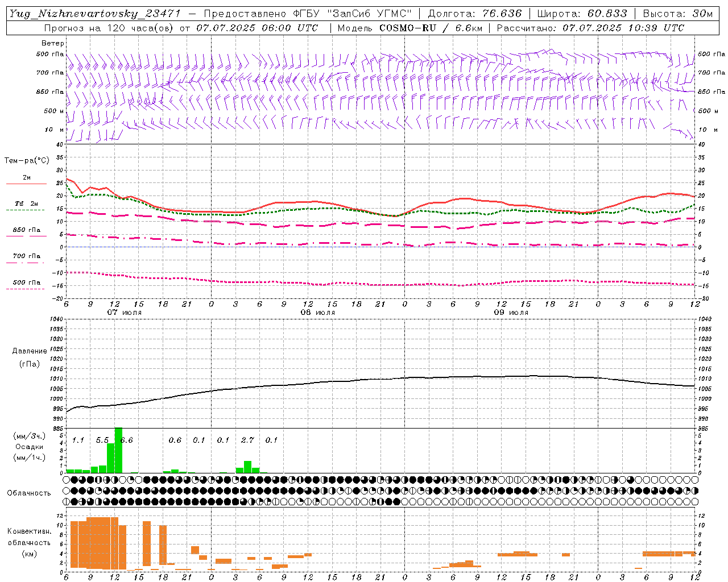Image resolution: width=728 pixels, height=582 pixels.
Task: Click the '09 июля' date label
Action: 511,313
